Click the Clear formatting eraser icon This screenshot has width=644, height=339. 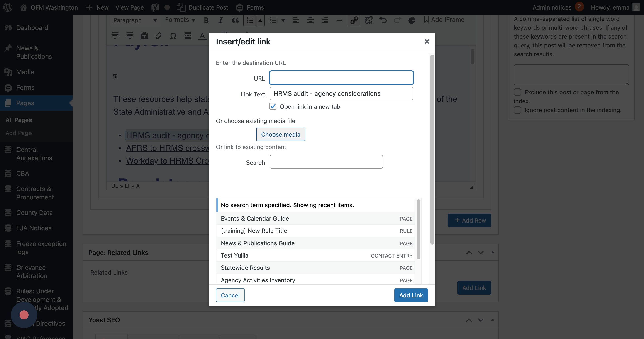coord(159,36)
